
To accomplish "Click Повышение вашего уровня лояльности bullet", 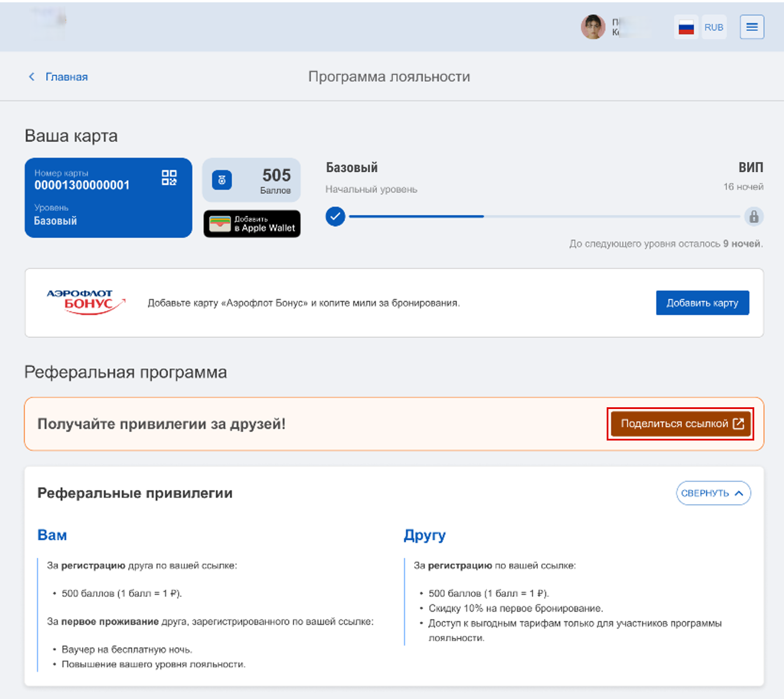I will coord(153,664).
